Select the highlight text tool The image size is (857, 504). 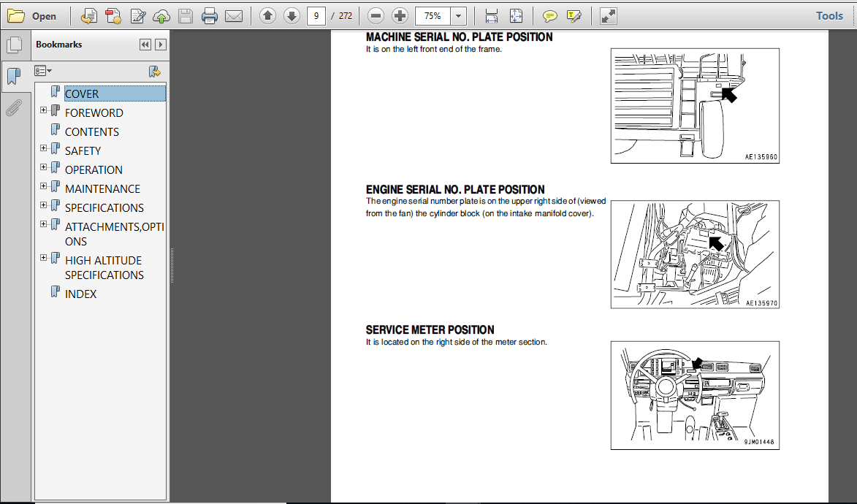(574, 16)
